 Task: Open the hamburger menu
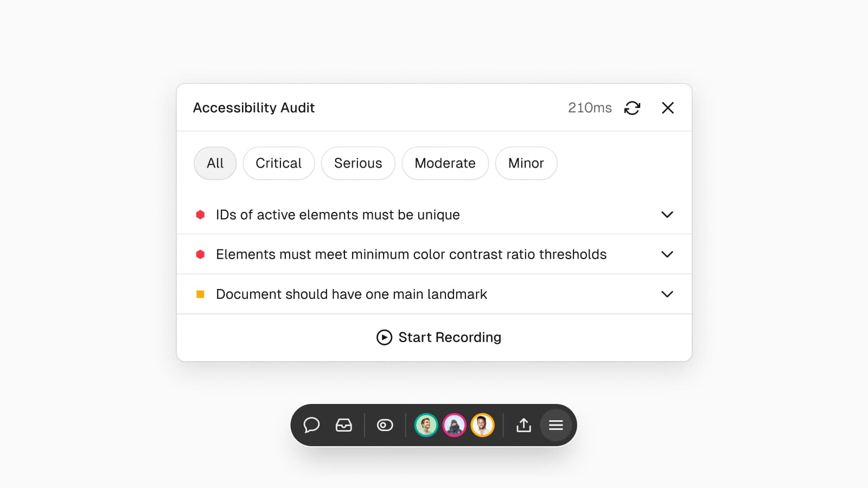point(556,425)
